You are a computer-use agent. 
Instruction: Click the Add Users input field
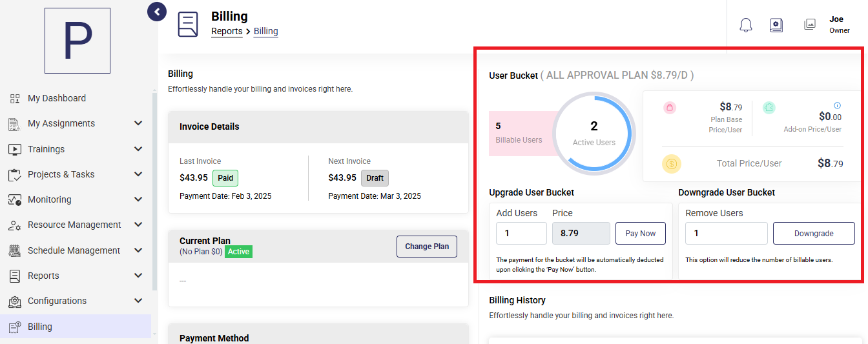[x=521, y=234]
